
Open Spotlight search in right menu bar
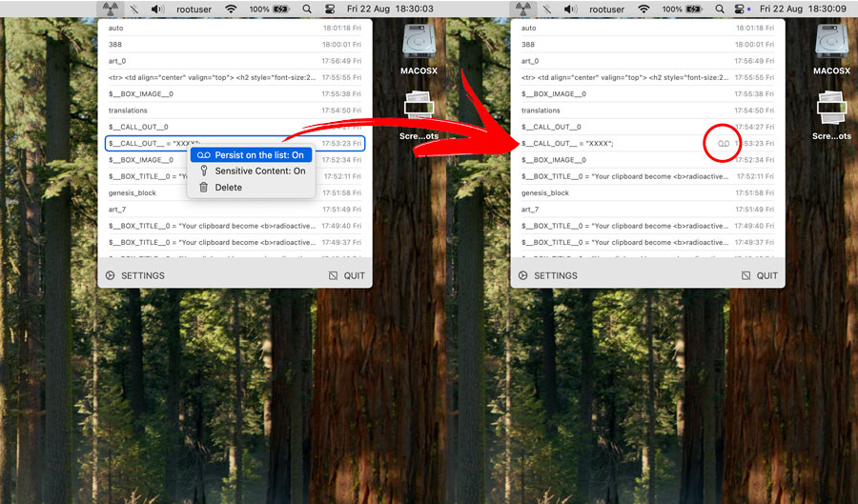pos(719,9)
